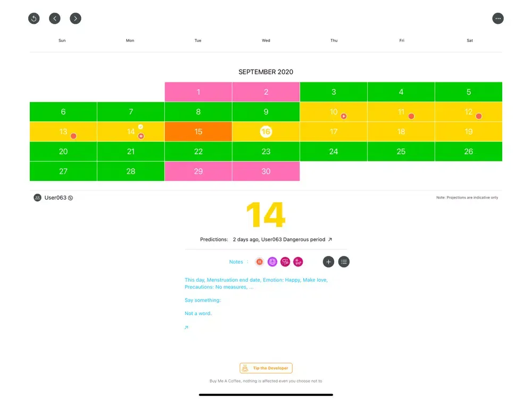532x399 pixels.
Task: Click the blue arrow below Not a word
Action: coord(186,327)
